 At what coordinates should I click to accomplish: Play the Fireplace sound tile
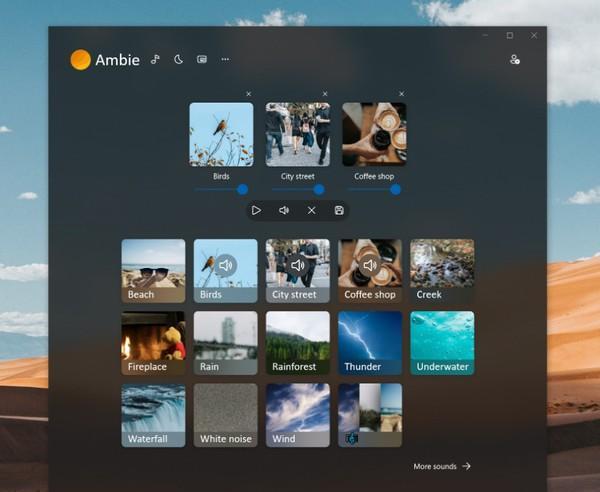[153, 343]
